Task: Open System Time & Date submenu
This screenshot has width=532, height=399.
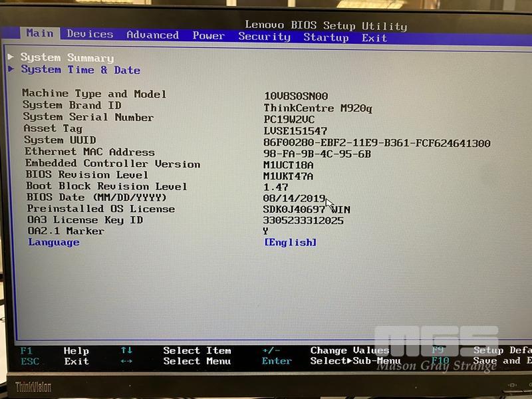Action: 80,70
